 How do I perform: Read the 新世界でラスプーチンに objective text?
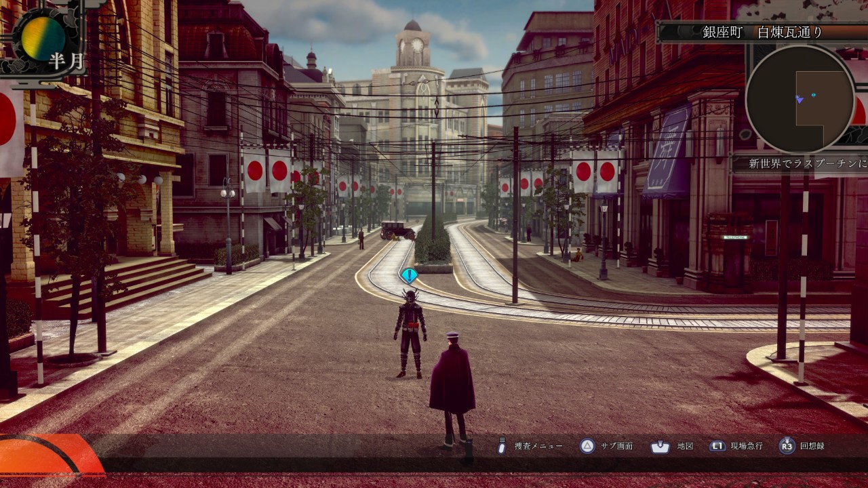click(808, 163)
